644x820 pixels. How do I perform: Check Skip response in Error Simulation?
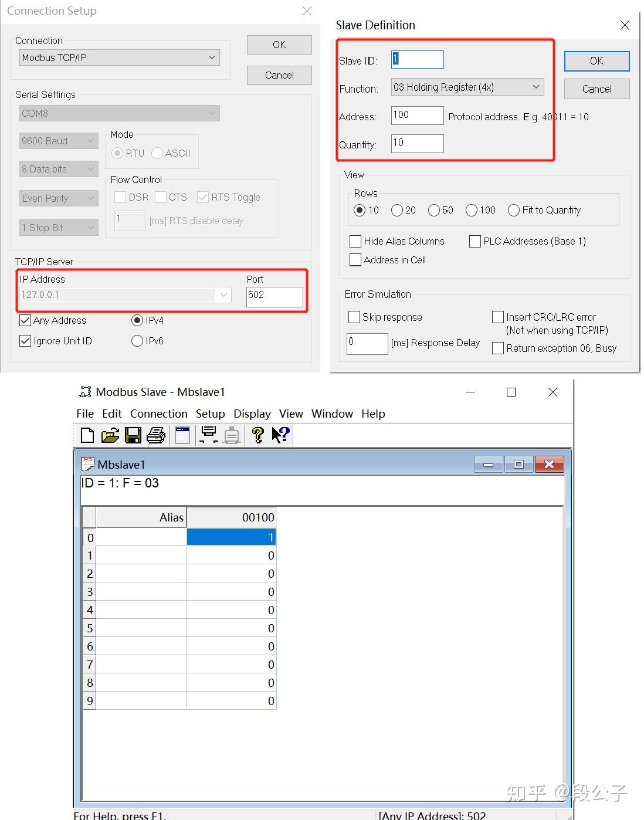tap(354, 317)
